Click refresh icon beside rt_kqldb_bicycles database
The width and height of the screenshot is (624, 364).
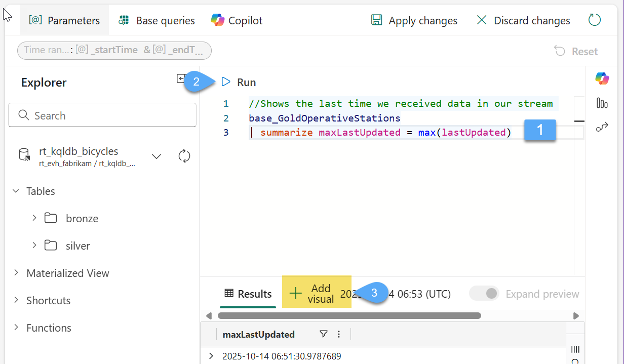[184, 156]
